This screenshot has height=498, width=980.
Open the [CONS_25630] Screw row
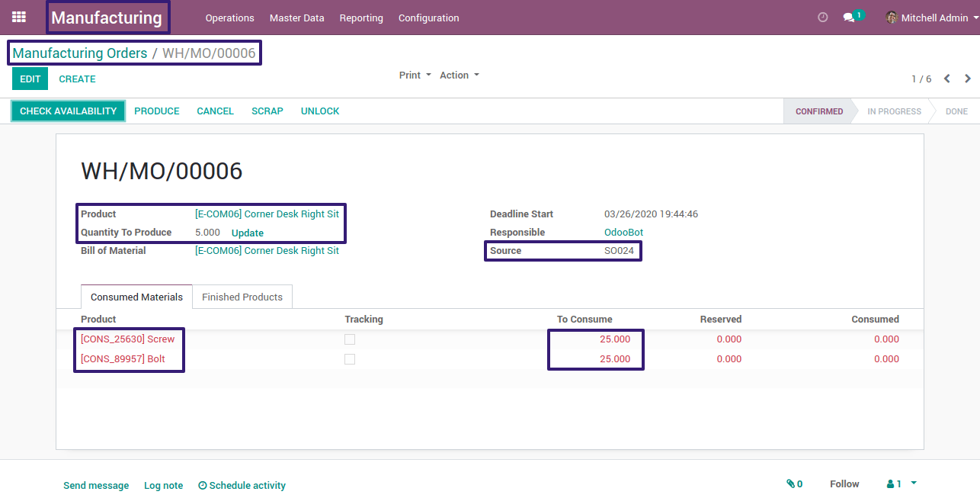tap(490, 339)
